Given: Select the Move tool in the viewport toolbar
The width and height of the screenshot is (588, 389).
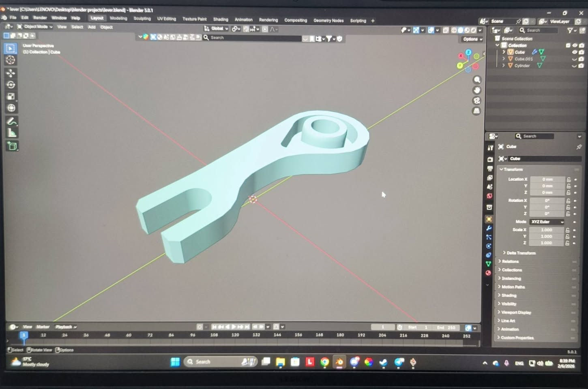Looking at the screenshot, I should [11, 73].
